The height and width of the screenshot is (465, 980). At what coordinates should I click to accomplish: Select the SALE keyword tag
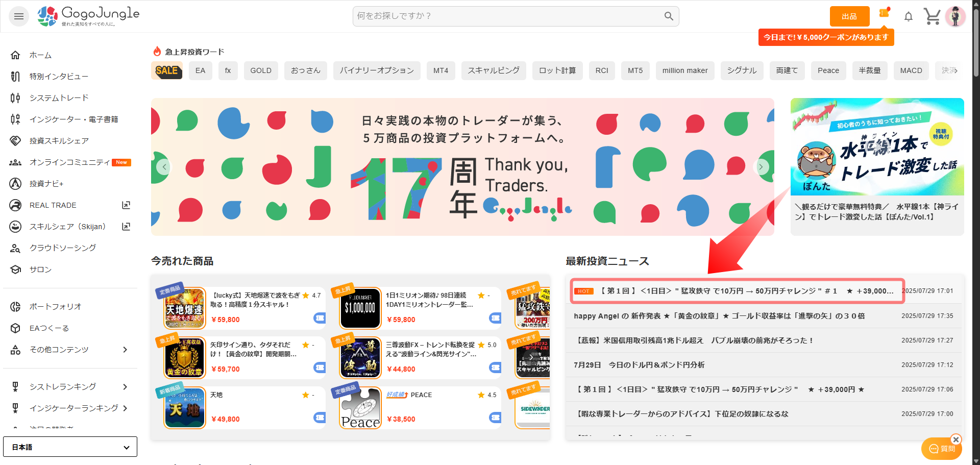[x=167, y=70]
